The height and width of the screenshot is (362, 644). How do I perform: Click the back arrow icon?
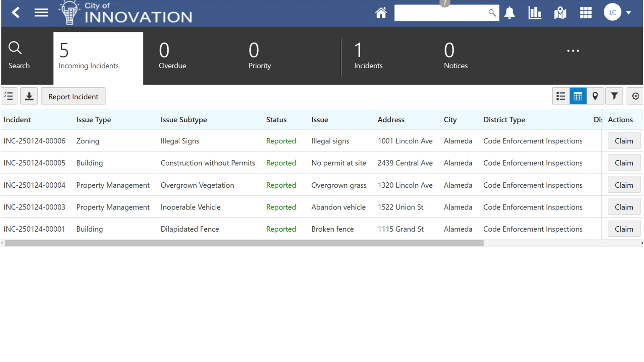click(x=15, y=13)
